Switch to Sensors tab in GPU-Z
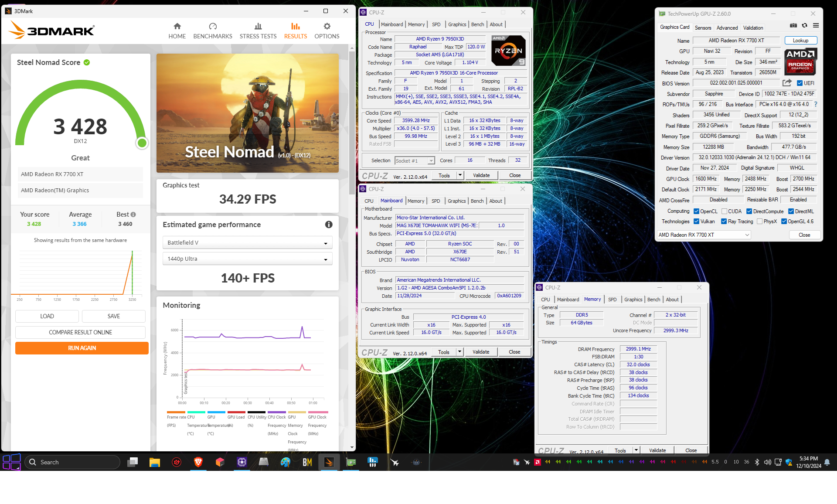 click(x=703, y=27)
